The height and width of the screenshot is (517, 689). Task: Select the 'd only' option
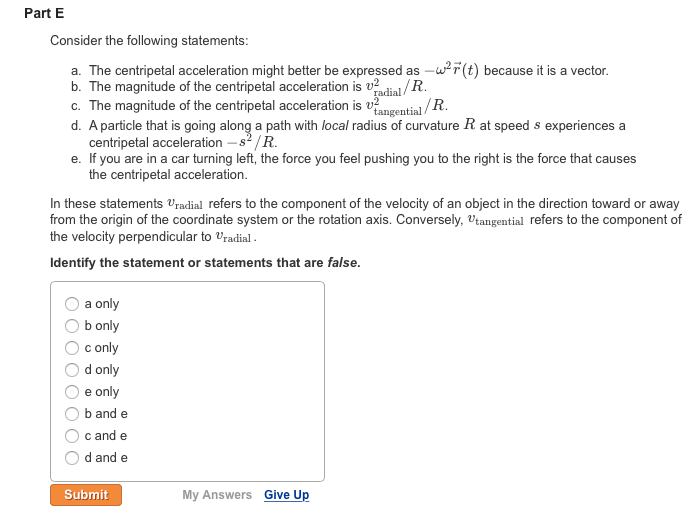click(x=73, y=370)
